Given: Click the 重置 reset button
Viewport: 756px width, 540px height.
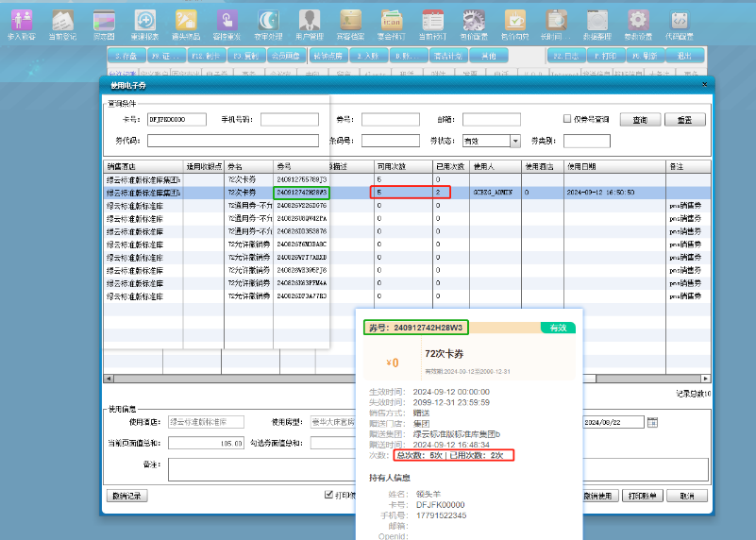Looking at the screenshot, I should [684, 120].
